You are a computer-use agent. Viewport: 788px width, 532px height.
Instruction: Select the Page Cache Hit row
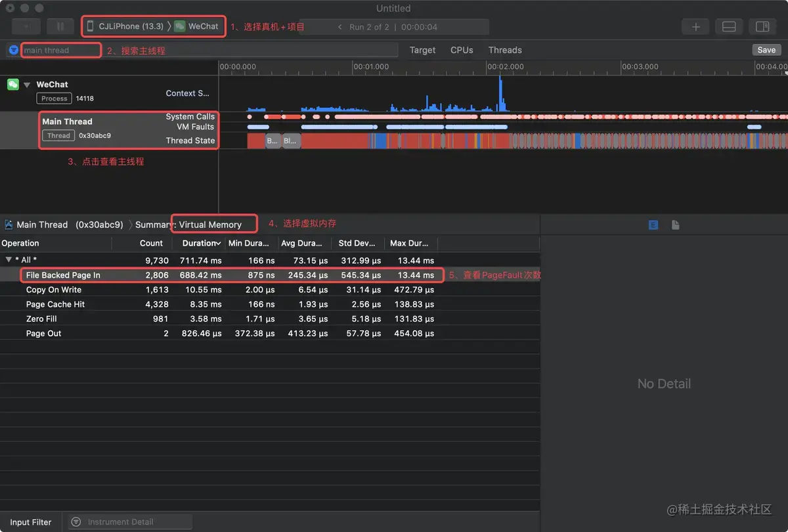point(270,304)
